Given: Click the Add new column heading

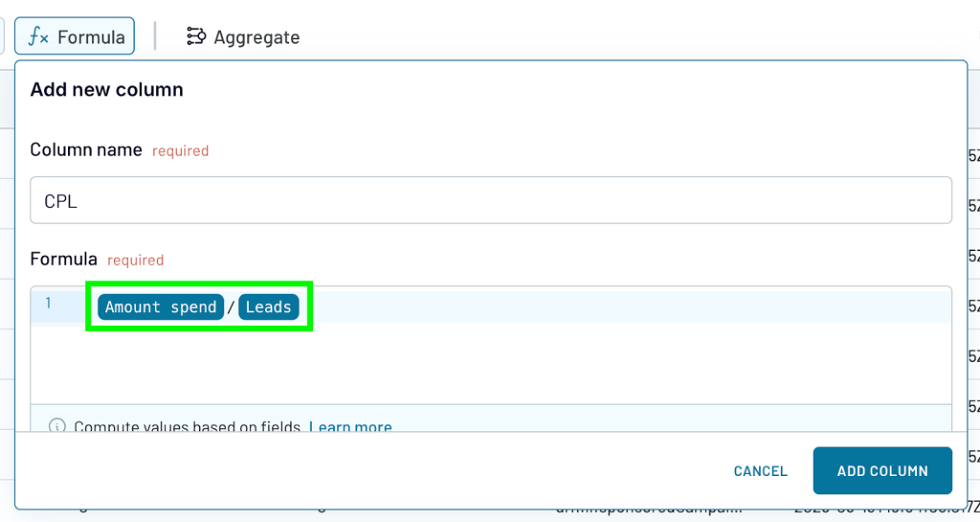Looking at the screenshot, I should point(107,89).
